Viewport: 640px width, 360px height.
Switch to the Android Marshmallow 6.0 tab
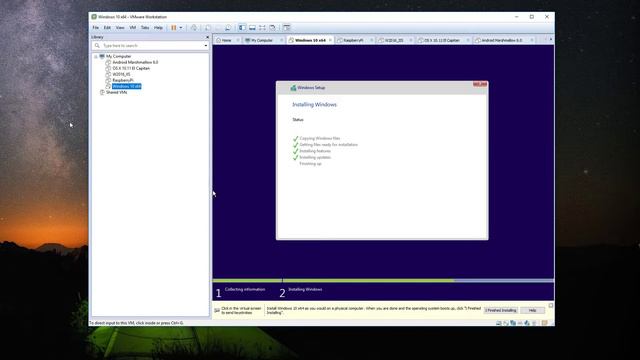(502, 40)
